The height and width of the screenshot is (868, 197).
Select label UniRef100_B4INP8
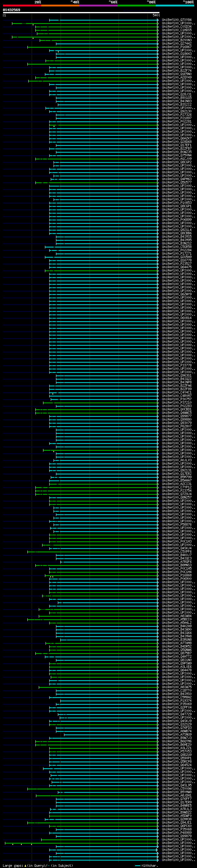pyautogui.click(x=177, y=382)
